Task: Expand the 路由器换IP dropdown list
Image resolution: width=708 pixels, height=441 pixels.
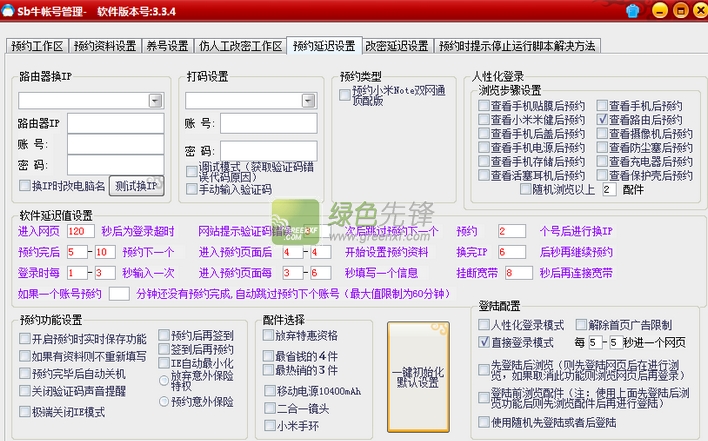Action: [x=155, y=100]
